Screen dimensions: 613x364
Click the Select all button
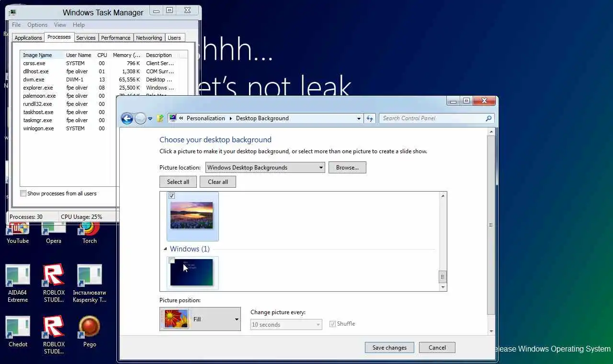click(178, 182)
